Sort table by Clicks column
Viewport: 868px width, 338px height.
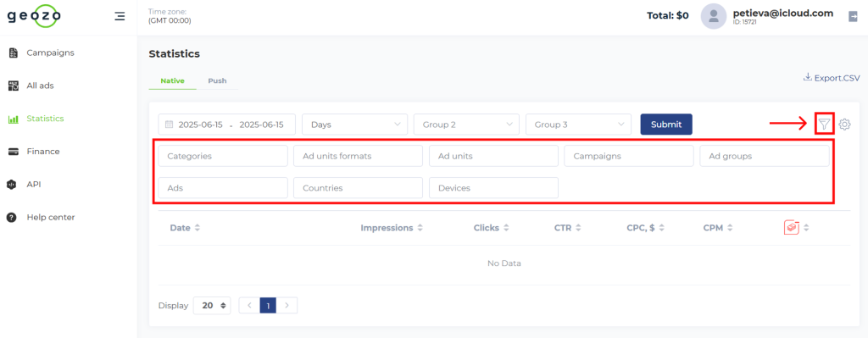click(491, 228)
